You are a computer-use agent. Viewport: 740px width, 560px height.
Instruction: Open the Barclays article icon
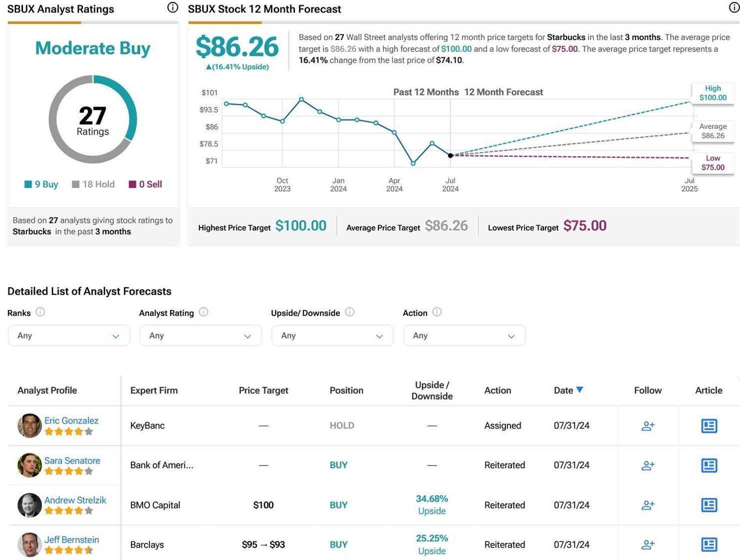(709, 545)
